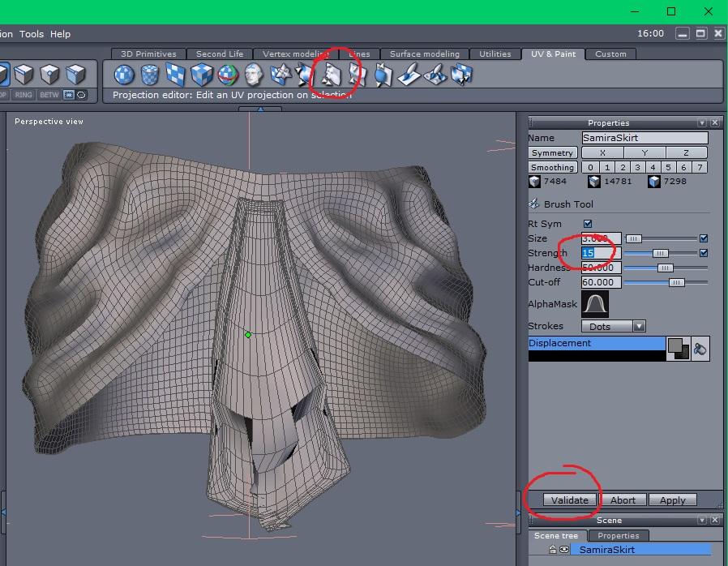Viewport: 728px width, 566px height.
Task: Click the Hardness slider handle
Action: [665, 268]
